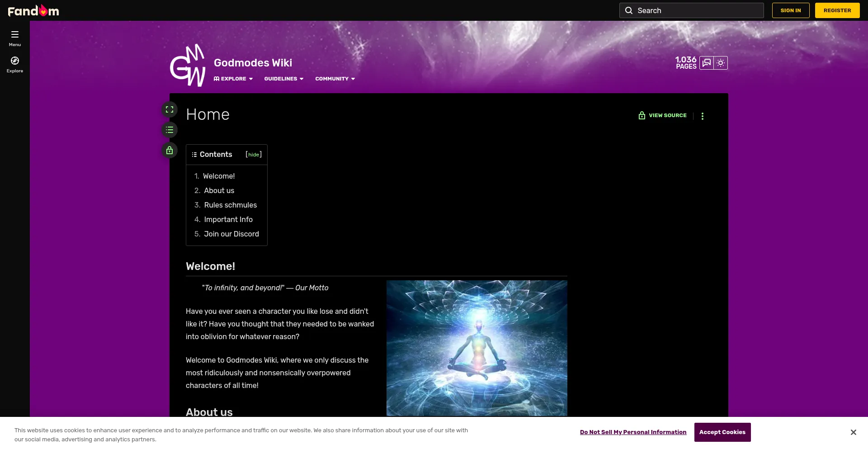Open the global navigation Menu
868x449 pixels.
(x=14, y=38)
